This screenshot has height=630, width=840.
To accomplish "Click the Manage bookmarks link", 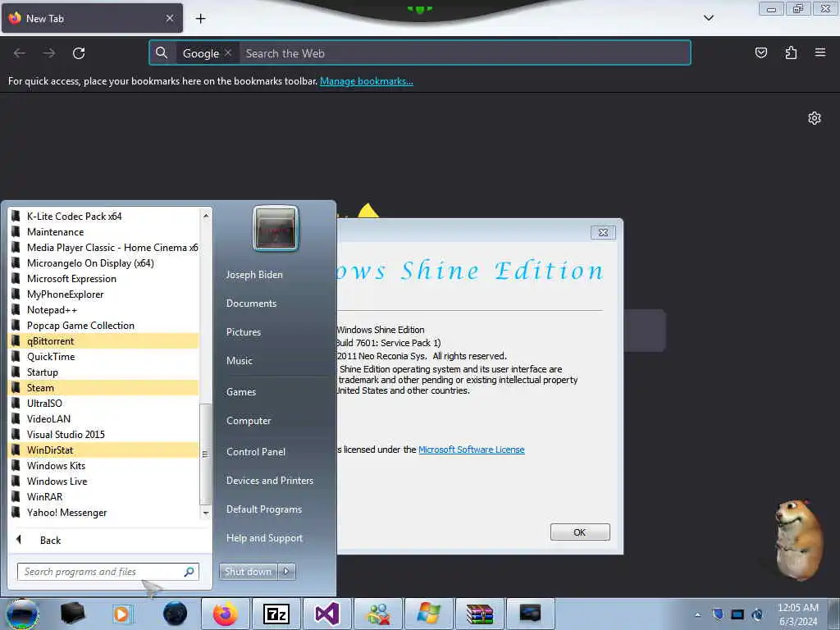I will point(367,81).
